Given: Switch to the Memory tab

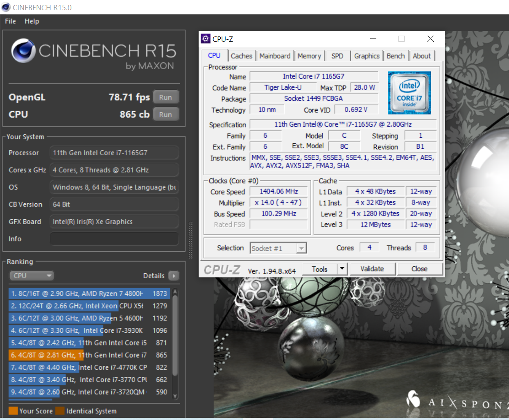Looking at the screenshot, I should (309, 56).
